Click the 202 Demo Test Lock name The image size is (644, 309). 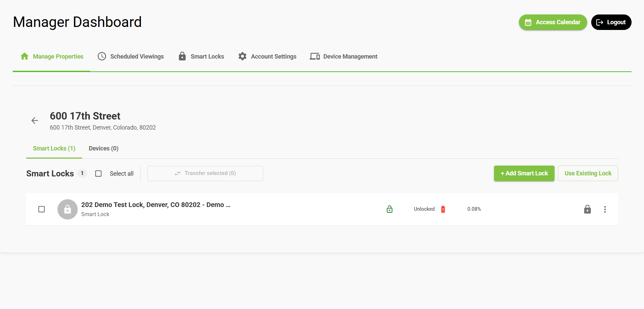coord(156,205)
